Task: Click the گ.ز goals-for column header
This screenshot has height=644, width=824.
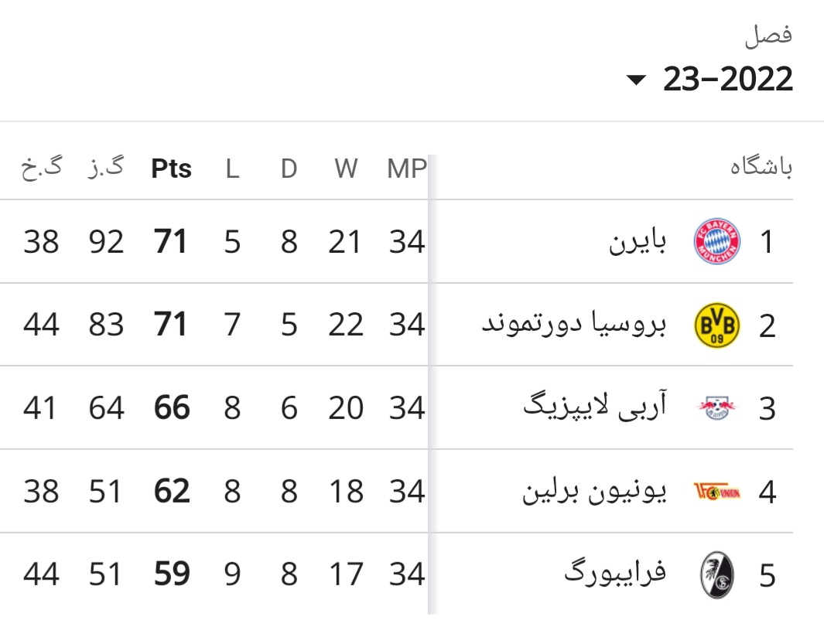Action: coord(106,168)
